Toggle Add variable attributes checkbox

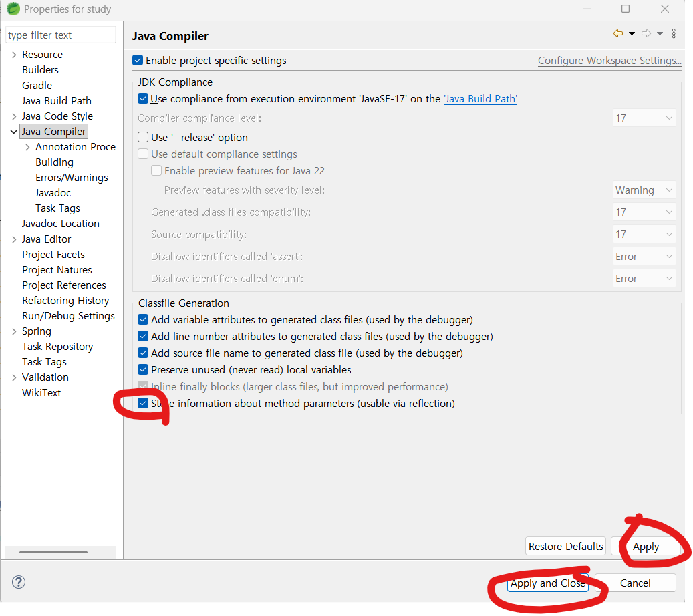143,319
